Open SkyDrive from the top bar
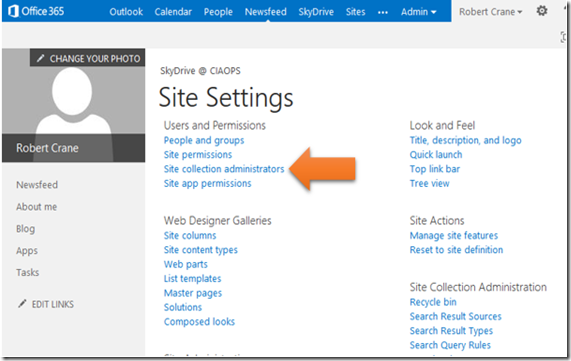The width and height of the screenshot is (571, 361). [x=316, y=12]
